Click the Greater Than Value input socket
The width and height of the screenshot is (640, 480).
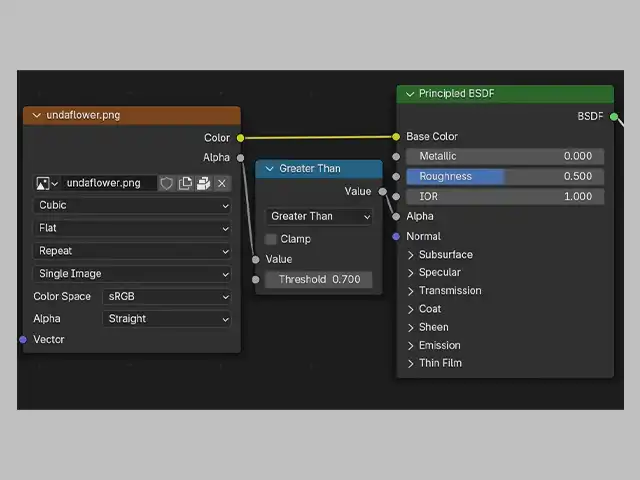coord(256,260)
